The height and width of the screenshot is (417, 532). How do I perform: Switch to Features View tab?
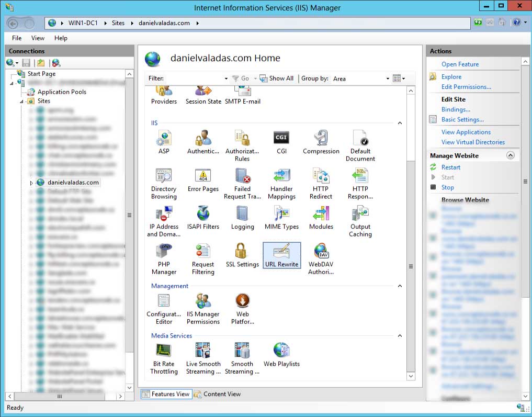coord(166,394)
